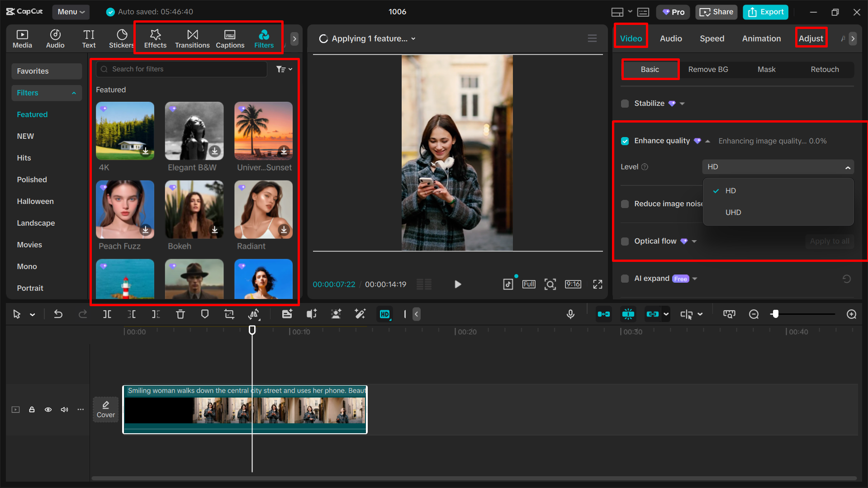The image size is (868, 488).
Task: Enable the Stabilize checkbox
Action: [625, 103]
